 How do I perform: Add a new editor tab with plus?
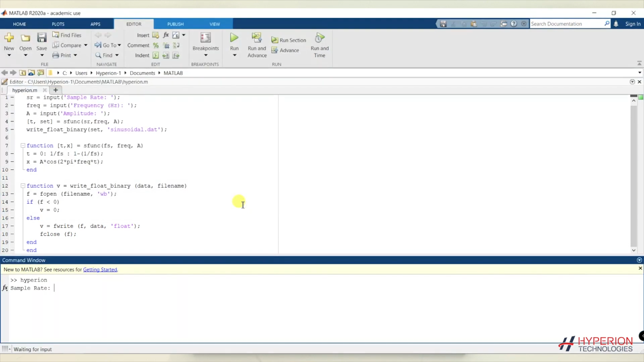(56, 90)
